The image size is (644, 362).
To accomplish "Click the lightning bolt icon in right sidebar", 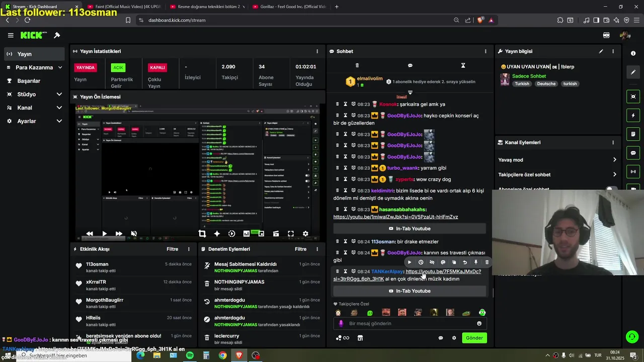I will tap(633, 116).
